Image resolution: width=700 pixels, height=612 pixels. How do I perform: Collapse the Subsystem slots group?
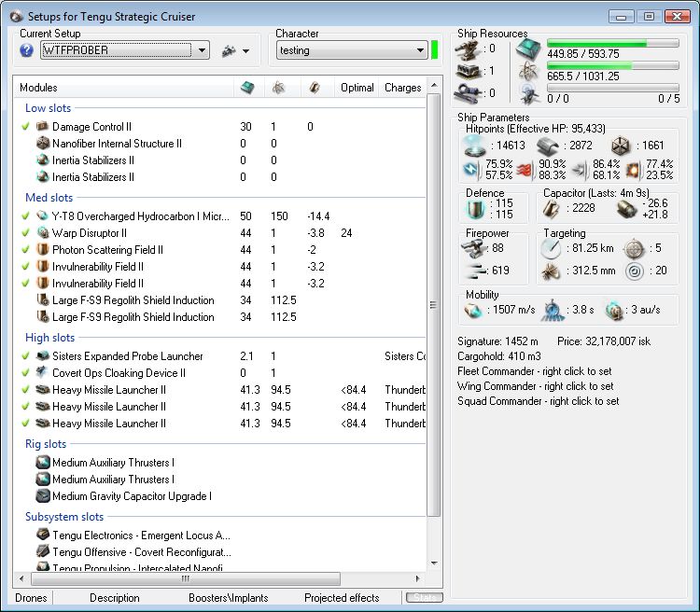click(x=64, y=517)
